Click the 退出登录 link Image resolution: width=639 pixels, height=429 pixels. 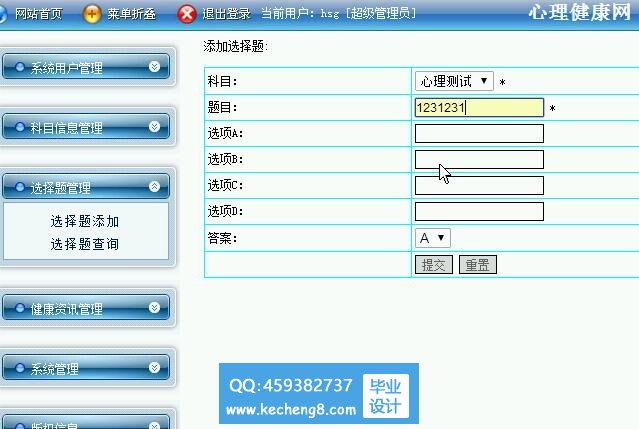[x=226, y=14]
